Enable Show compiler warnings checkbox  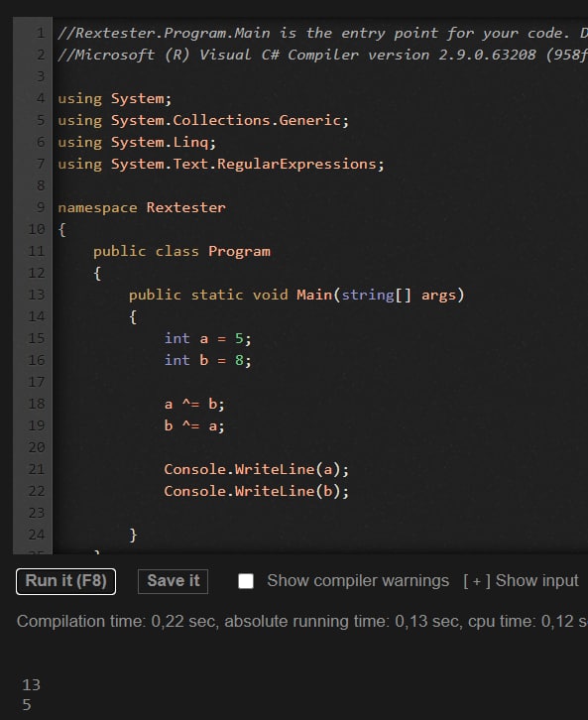(x=246, y=581)
